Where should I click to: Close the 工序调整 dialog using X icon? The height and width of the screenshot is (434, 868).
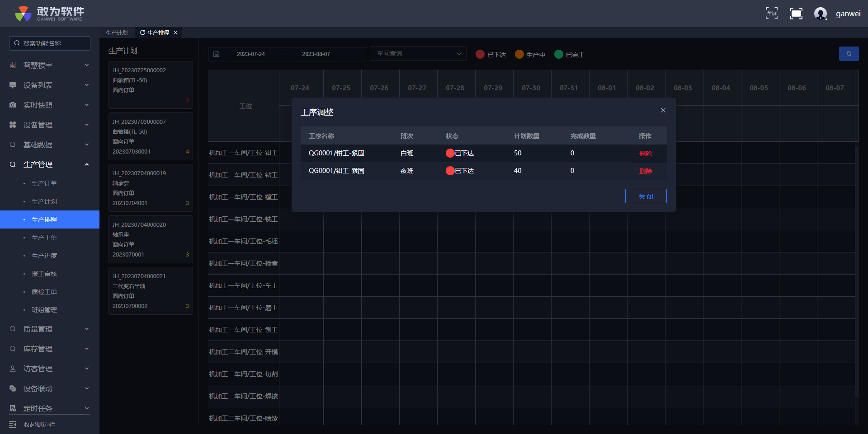pyautogui.click(x=663, y=110)
